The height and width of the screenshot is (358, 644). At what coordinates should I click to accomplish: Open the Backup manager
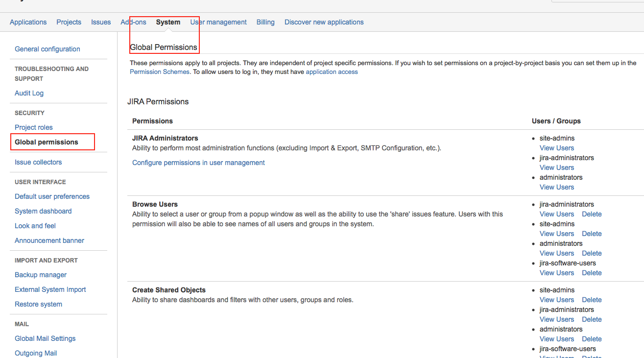(40, 274)
